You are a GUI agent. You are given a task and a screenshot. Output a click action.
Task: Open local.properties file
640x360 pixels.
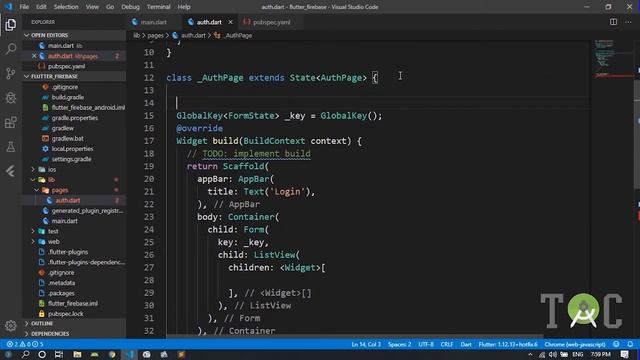[x=72, y=149]
